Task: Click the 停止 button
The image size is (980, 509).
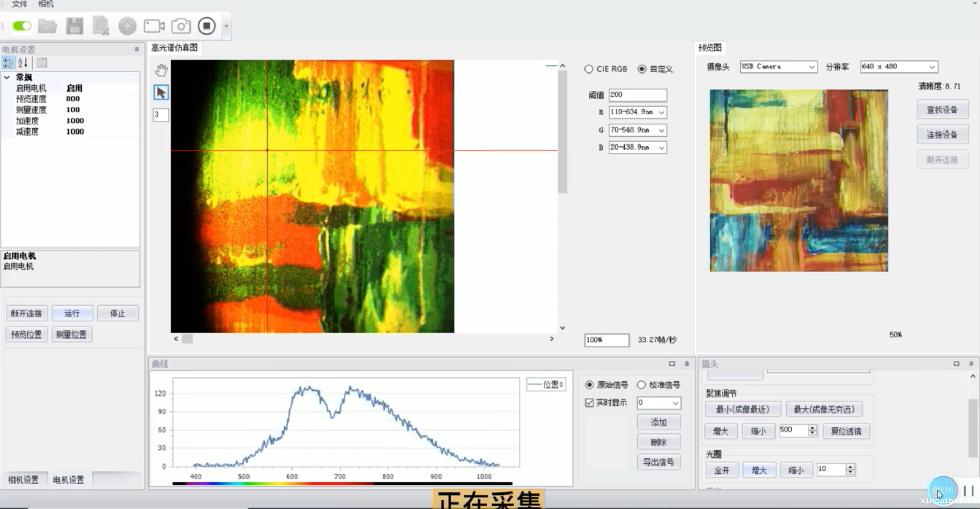Action: pyautogui.click(x=118, y=313)
